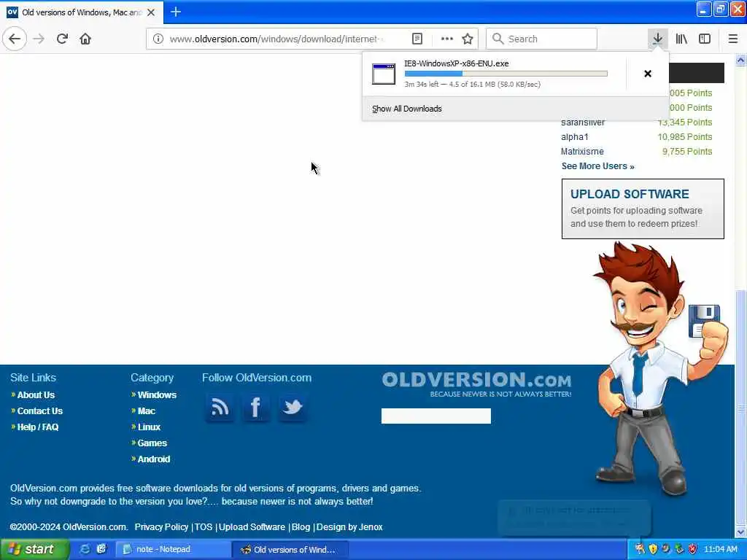Screen dimensions: 747x560
Task: Click the page scrollbar up arrow
Action: pyautogui.click(x=740, y=60)
